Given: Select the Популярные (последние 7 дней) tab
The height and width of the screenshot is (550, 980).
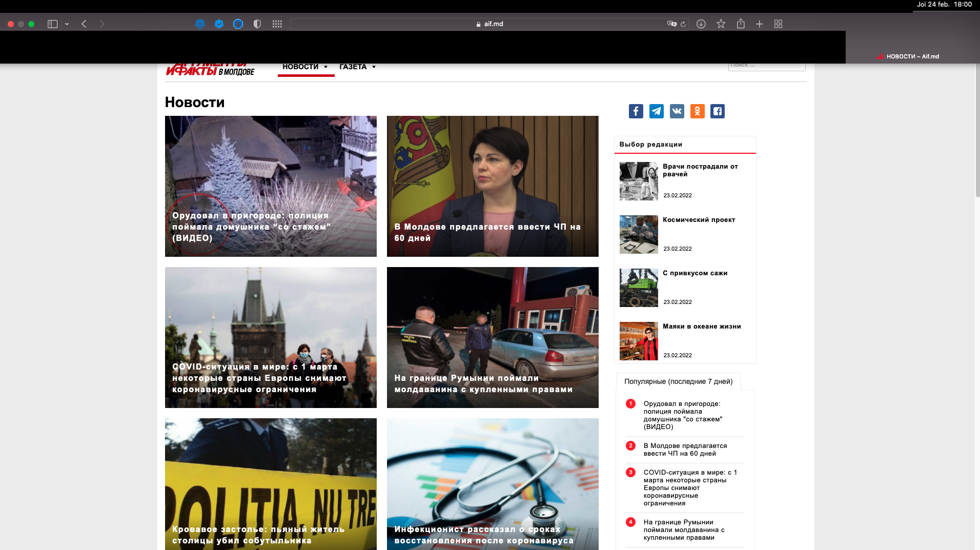Looking at the screenshot, I should click(678, 381).
